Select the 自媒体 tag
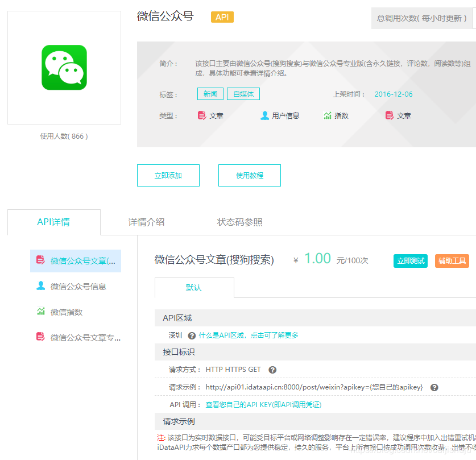476x460 pixels. [243, 94]
